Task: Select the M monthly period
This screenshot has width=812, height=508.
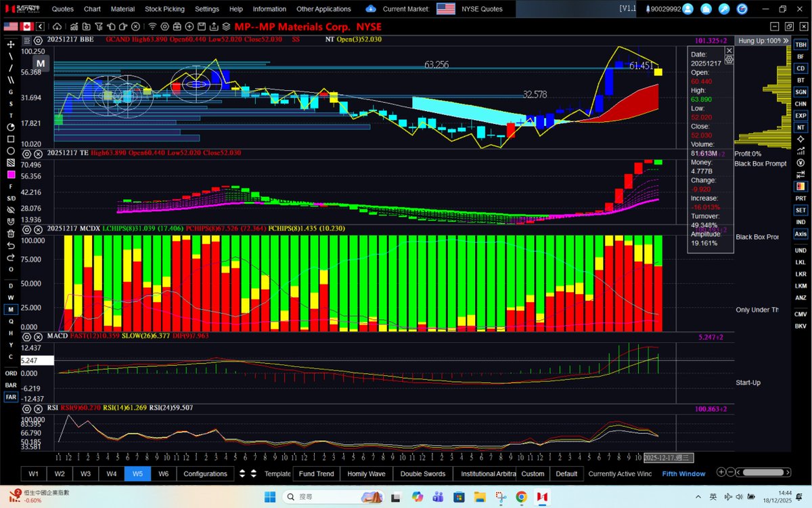Action: point(11,310)
